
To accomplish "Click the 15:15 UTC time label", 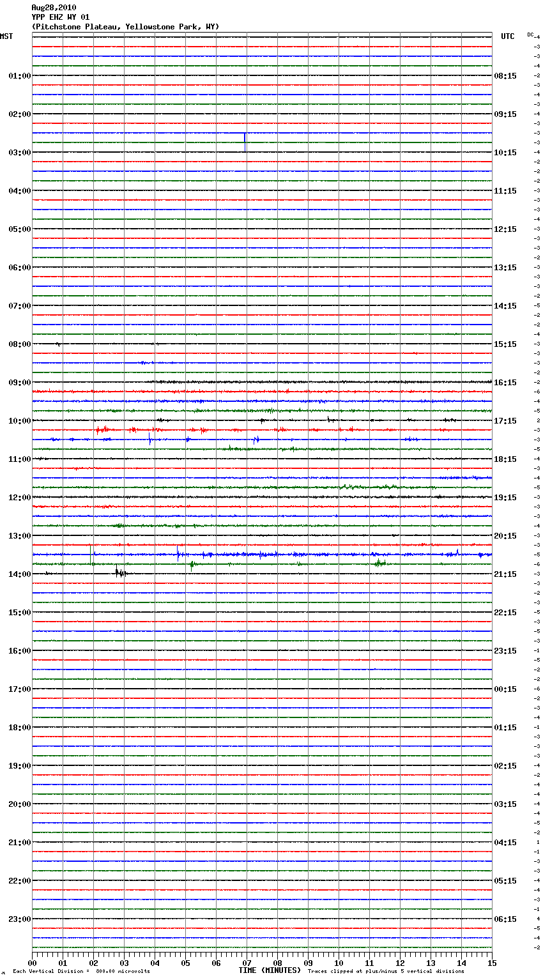I will 505,344.
